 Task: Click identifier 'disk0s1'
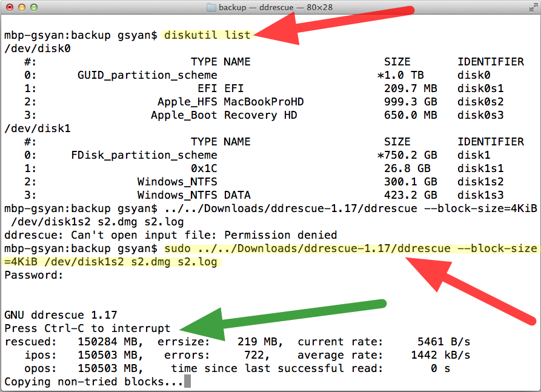pyautogui.click(x=480, y=88)
